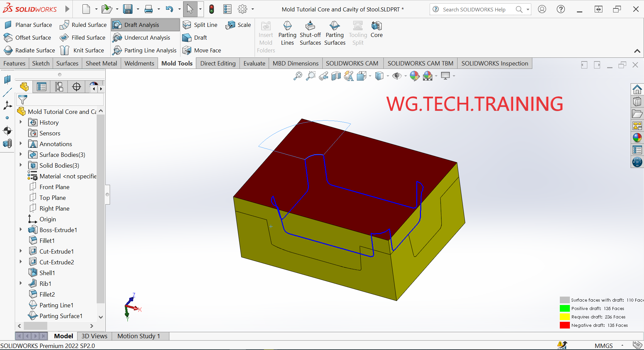Screen dimensions: 644x350
Task: Open the ConfigurationManager tab icon
Action: click(59, 87)
